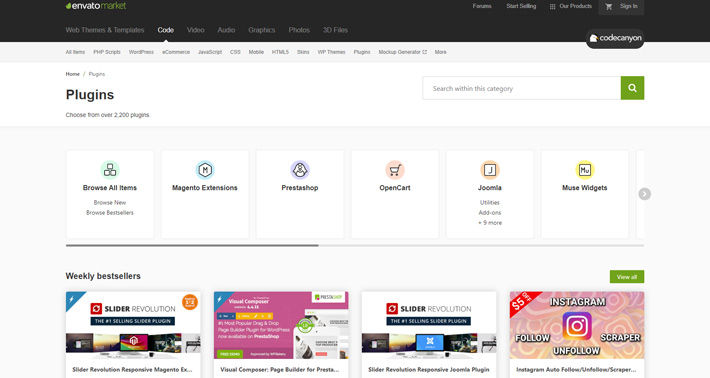Click Visual Composer Page Builder title
This screenshot has width=710, height=378.
coord(280,369)
